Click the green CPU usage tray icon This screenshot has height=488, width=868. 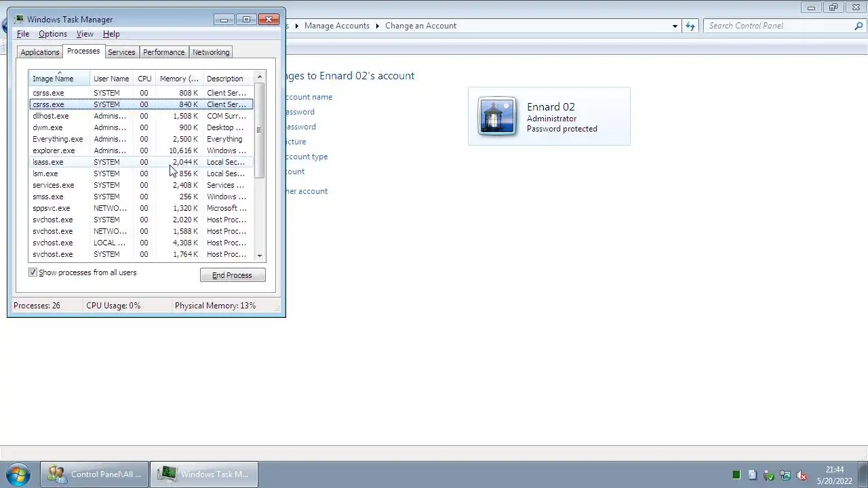coord(736,475)
